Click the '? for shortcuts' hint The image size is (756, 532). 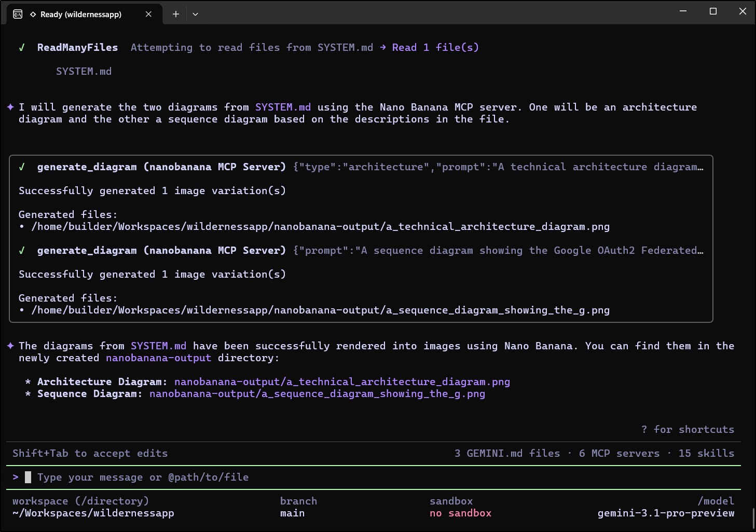point(688,430)
